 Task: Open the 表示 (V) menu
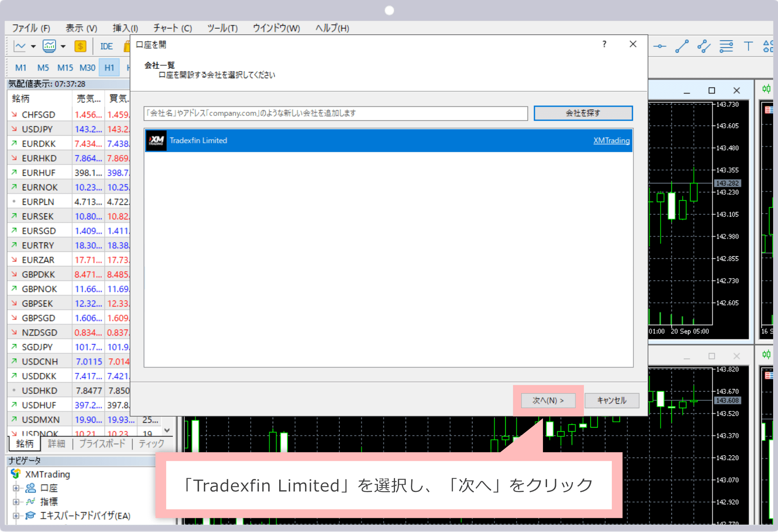[81, 28]
